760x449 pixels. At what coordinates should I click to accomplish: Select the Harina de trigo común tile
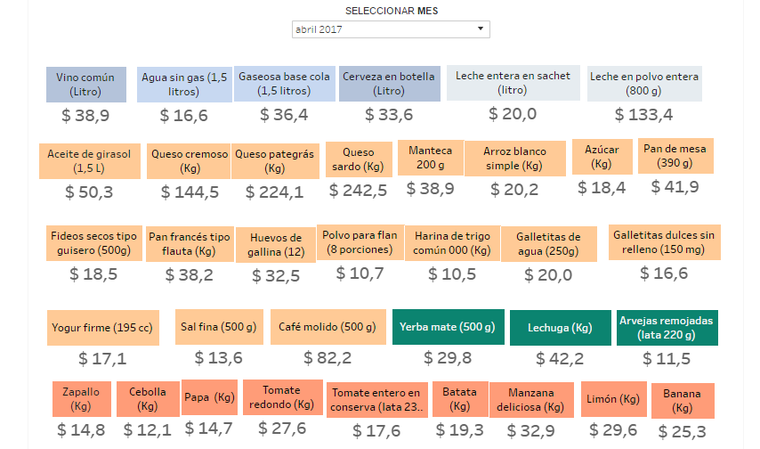pos(452,243)
